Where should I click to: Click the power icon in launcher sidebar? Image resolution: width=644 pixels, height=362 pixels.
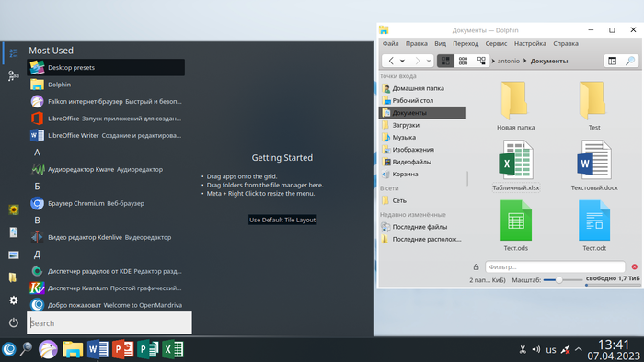pyautogui.click(x=14, y=322)
